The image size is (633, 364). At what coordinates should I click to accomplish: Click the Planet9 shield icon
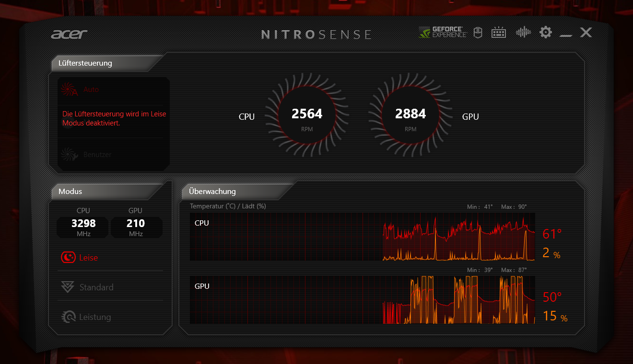pos(477,33)
